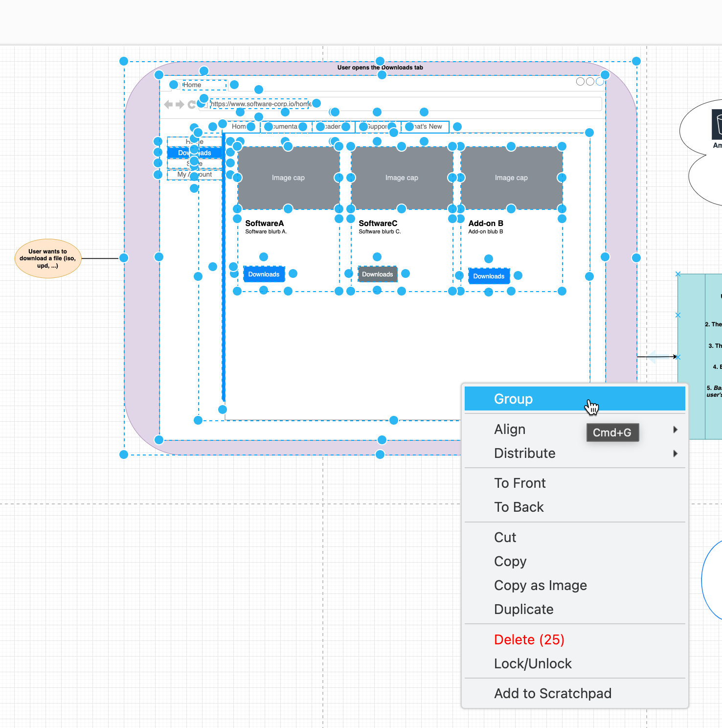This screenshot has height=728, width=722.
Task: Click the three window circles on the browser mockup
Action: click(x=589, y=81)
